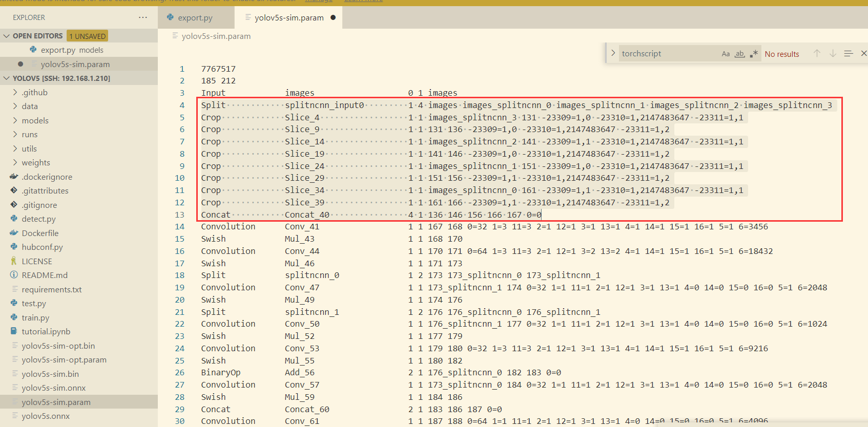Open yolov5s-sim.onnx file
This screenshot has height=427, width=868.
79,388
